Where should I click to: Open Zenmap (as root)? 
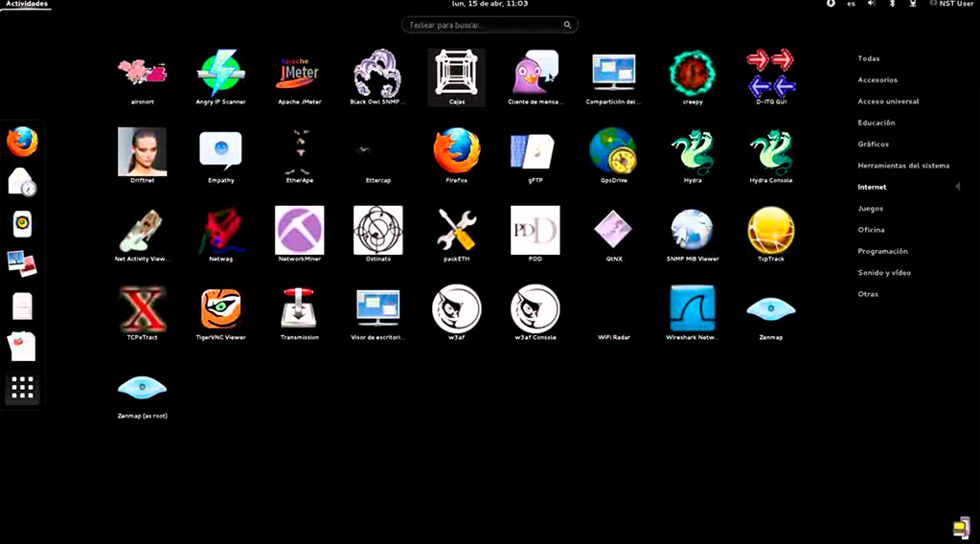[x=142, y=395]
